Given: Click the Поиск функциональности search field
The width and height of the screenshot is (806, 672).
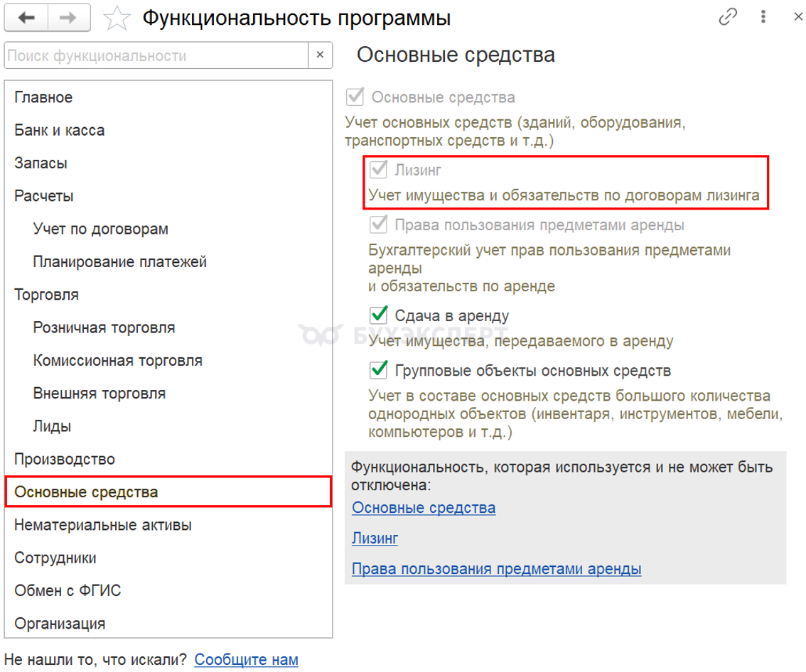Looking at the screenshot, I should [x=156, y=55].
